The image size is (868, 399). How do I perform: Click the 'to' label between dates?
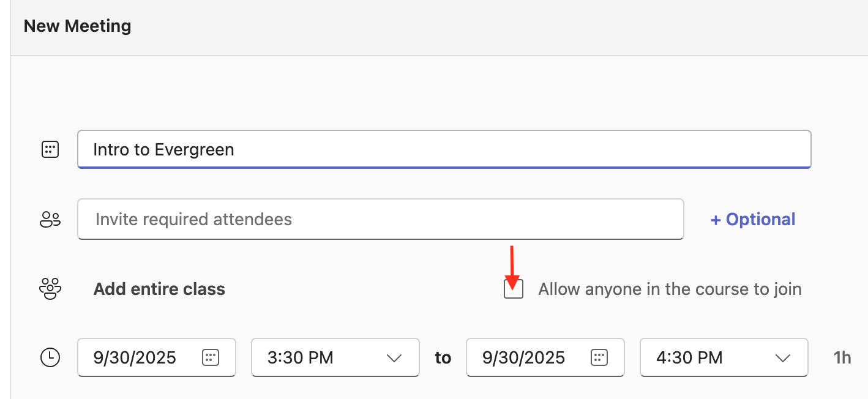pos(443,357)
